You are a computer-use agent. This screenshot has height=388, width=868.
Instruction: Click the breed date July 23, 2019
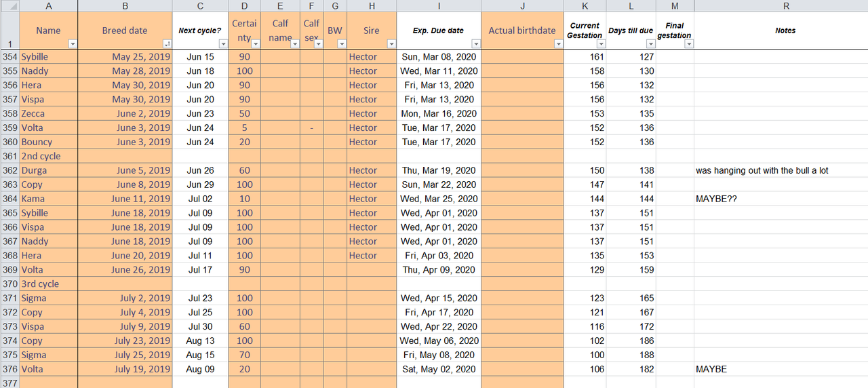125,341
